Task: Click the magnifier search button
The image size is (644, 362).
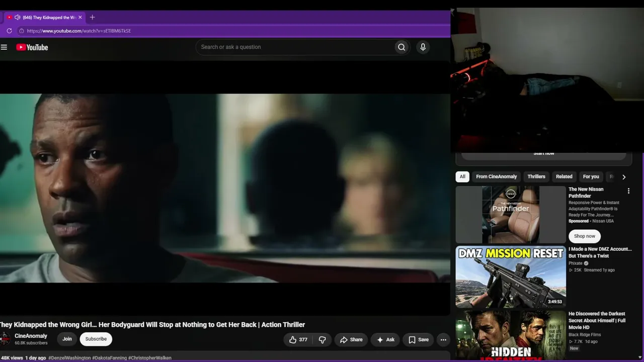Action: pyautogui.click(x=401, y=47)
